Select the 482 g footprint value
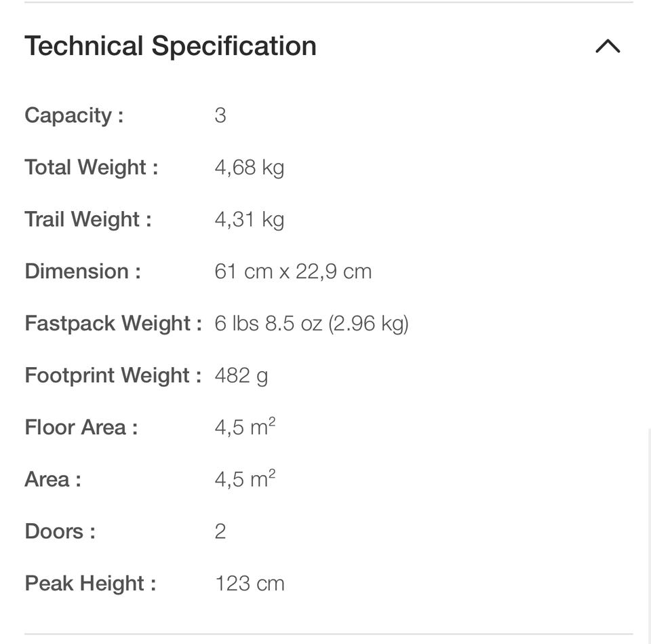The height and width of the screenshot is (644, 651). click(x=241, y=375)
